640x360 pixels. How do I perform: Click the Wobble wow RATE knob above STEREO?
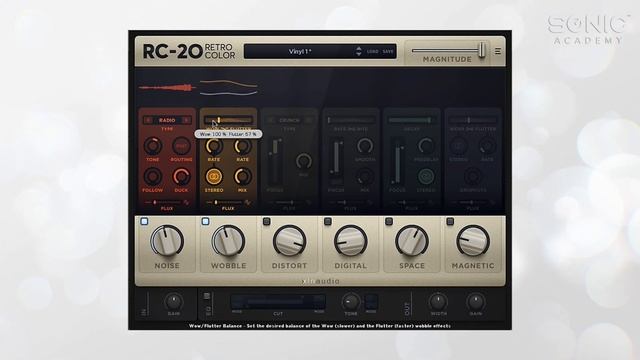coord(214,146)
